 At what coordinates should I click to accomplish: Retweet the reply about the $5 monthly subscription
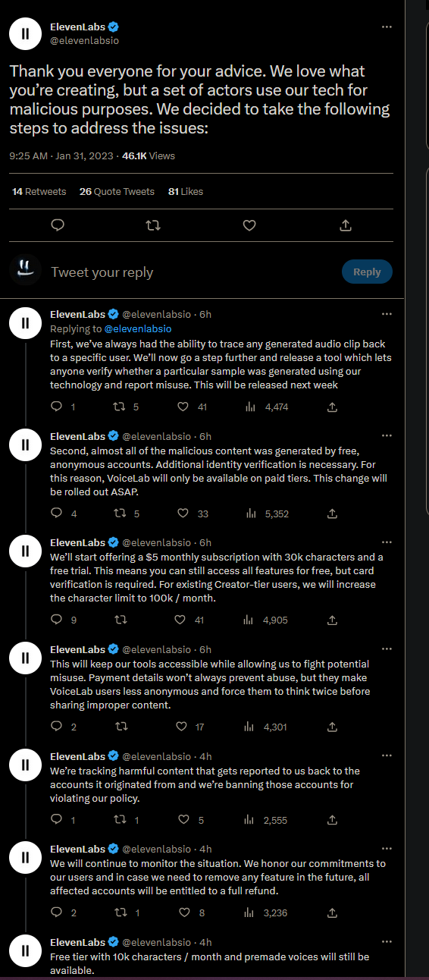pos(119,620)
